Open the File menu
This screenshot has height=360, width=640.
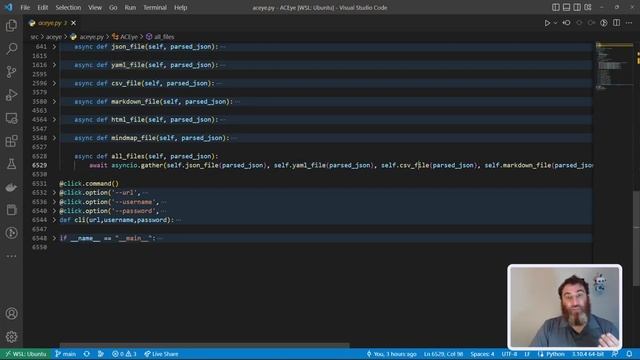click(x=25, y=7)
